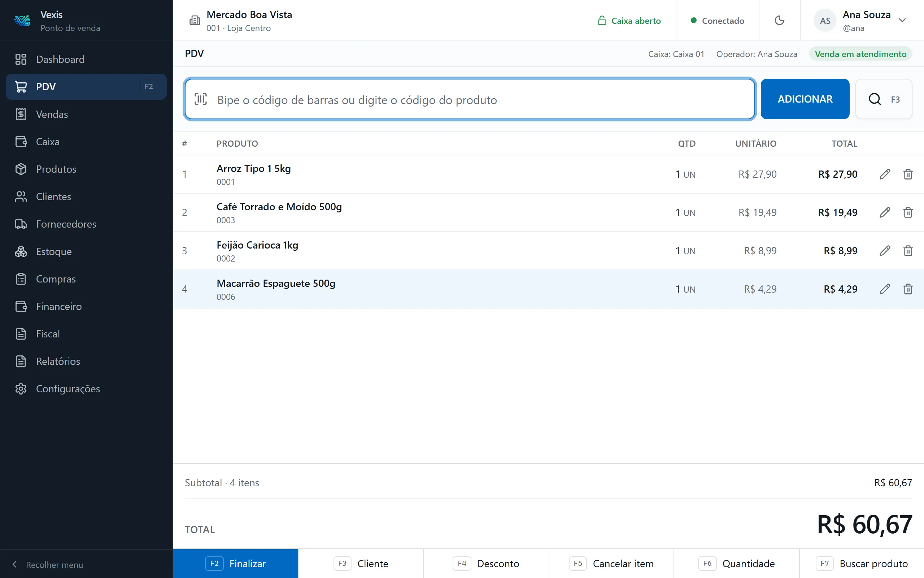
Task: Remove the Café Torrado e Moído item
Action: [908, 212]
